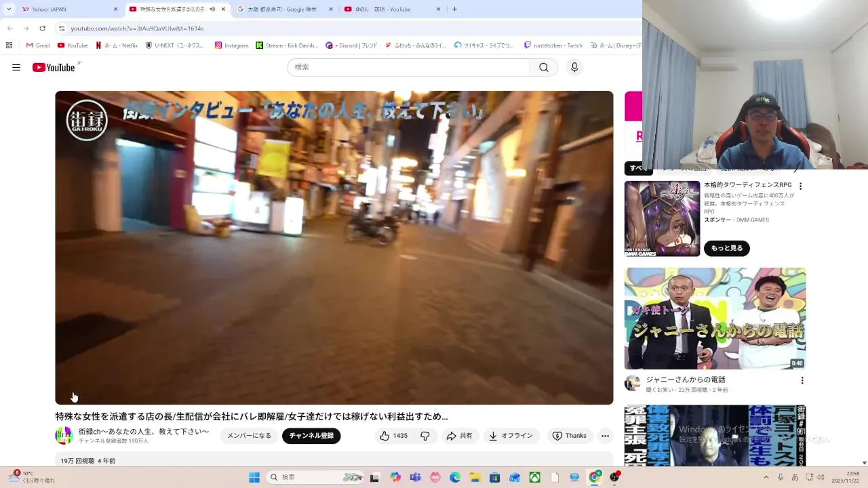
Task: Open options menu for the DMM ad
Action: point(800,186)
